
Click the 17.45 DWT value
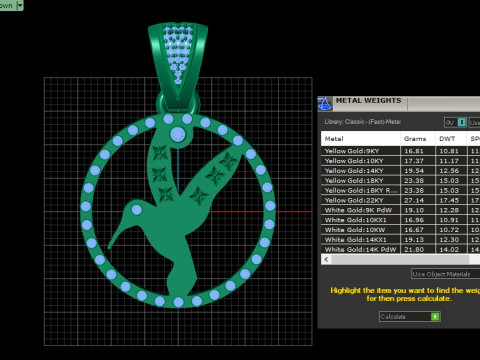449,200
